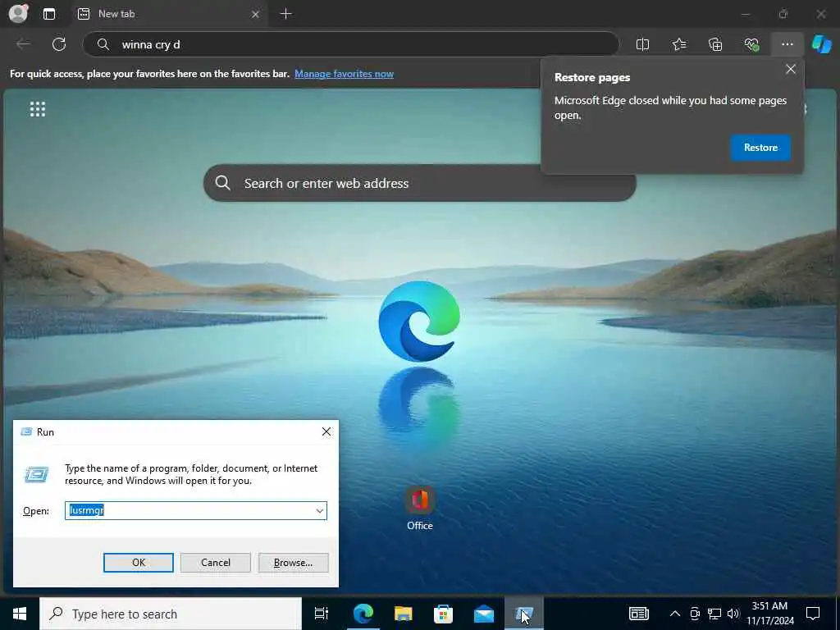Open the Mail app from taskbar

(483, 614)
